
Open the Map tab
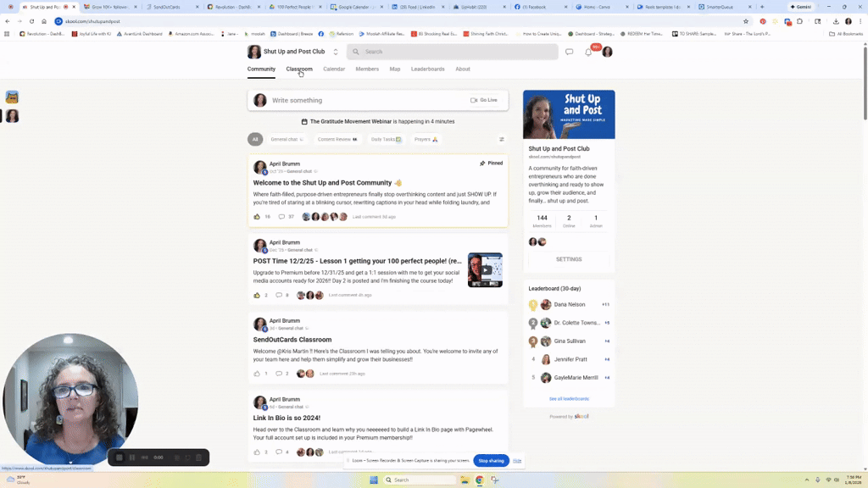click(x=395, y=69)
